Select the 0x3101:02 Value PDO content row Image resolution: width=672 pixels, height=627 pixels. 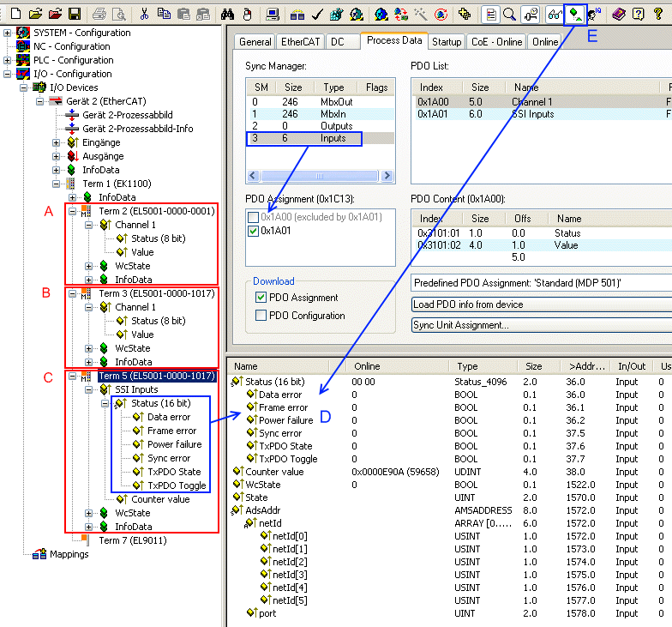click(542, 245)
